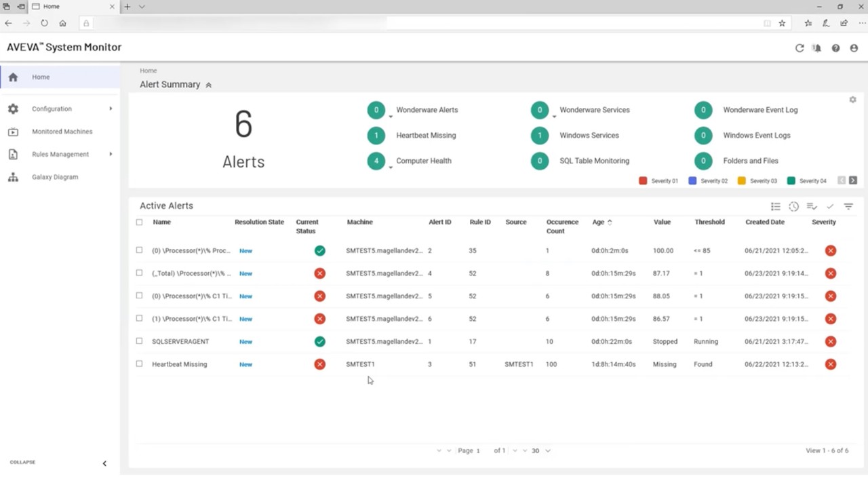Click the New link on Heartbeat Missing row

tap(245, 364)
